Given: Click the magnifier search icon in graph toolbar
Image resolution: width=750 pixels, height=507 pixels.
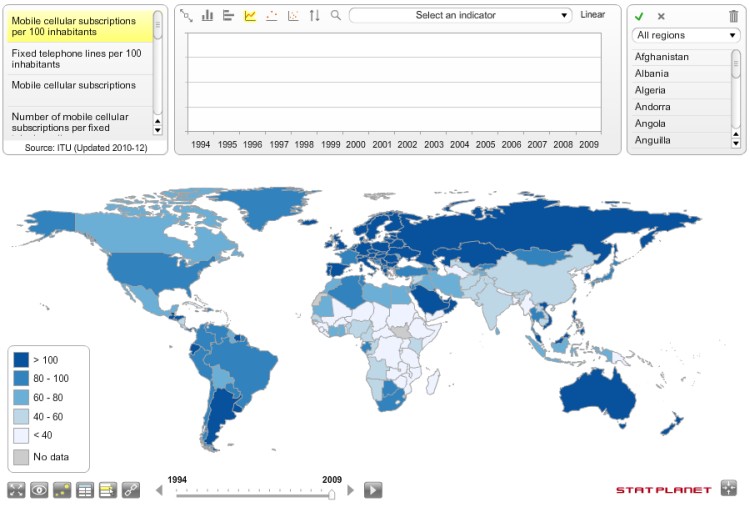Looking at the screenshot, I should (336, 16).
